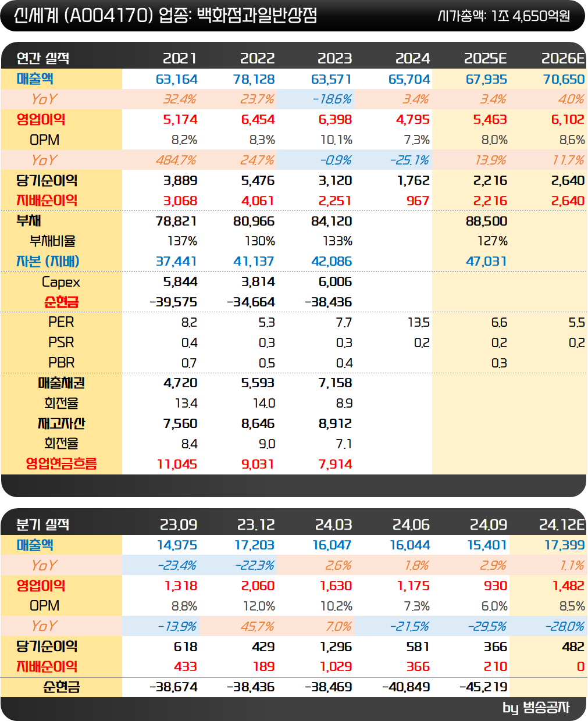Click the debt ratio 137%
The image size is (588, 721).
182,241
